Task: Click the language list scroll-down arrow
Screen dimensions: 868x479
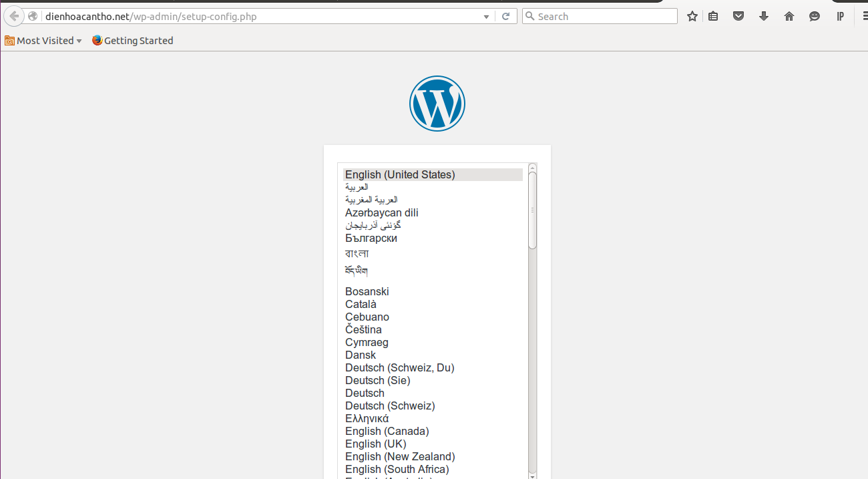Action: pyautogui.click(x=532, y=476)
